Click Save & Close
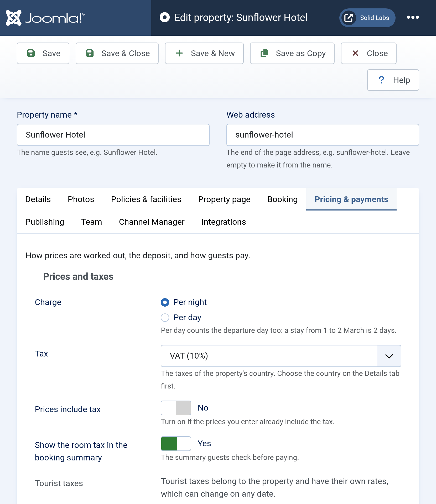Viewport: 436px width, 504px height. [117, 53]
